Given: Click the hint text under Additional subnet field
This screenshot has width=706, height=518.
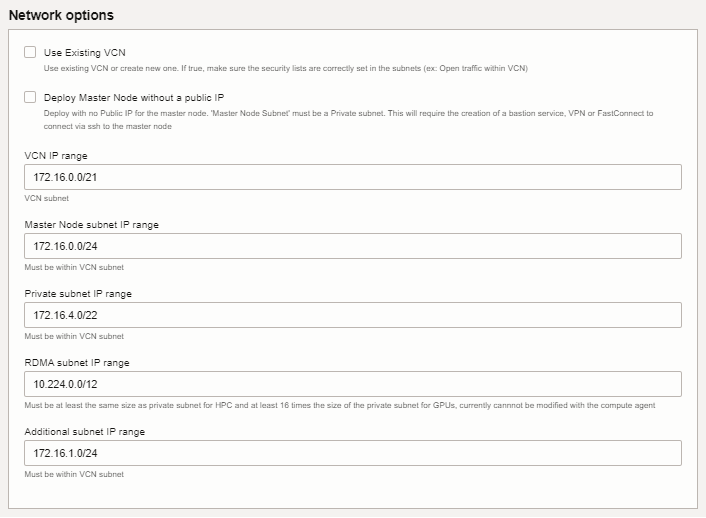Looking at the screenshot, I should 74,474.
